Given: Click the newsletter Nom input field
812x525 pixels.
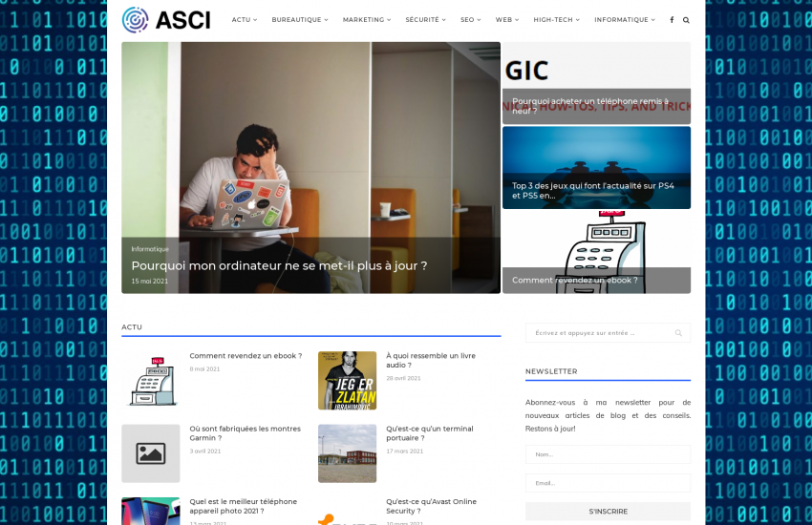Looking at the screenshot, I should pos(608,454).
